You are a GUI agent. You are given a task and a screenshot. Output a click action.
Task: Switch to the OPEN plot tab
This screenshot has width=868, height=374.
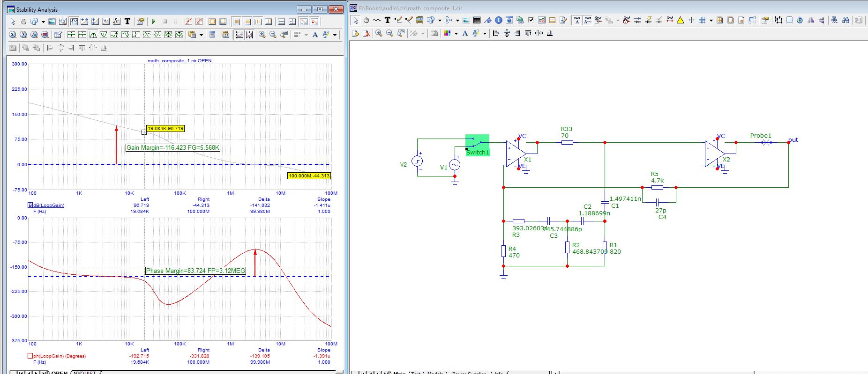(x=59, y=372)
